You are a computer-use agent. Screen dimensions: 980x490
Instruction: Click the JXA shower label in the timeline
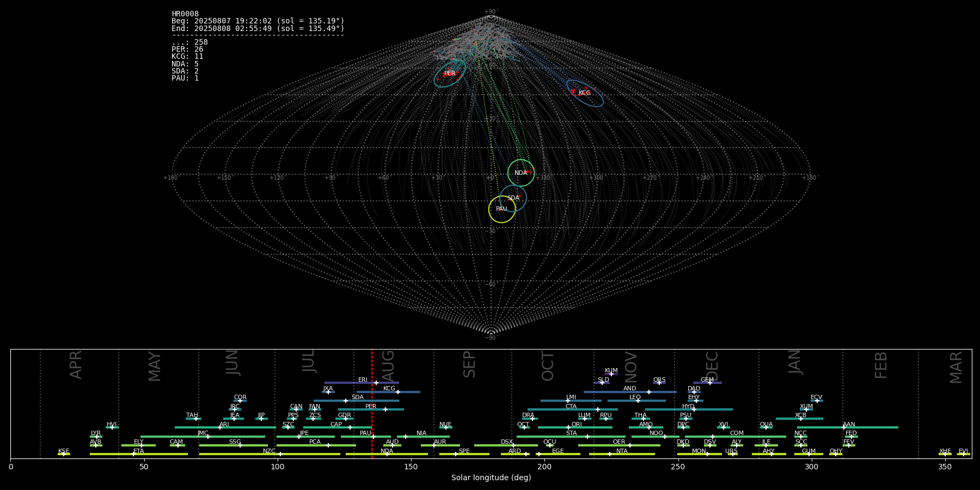pos(328,389)
